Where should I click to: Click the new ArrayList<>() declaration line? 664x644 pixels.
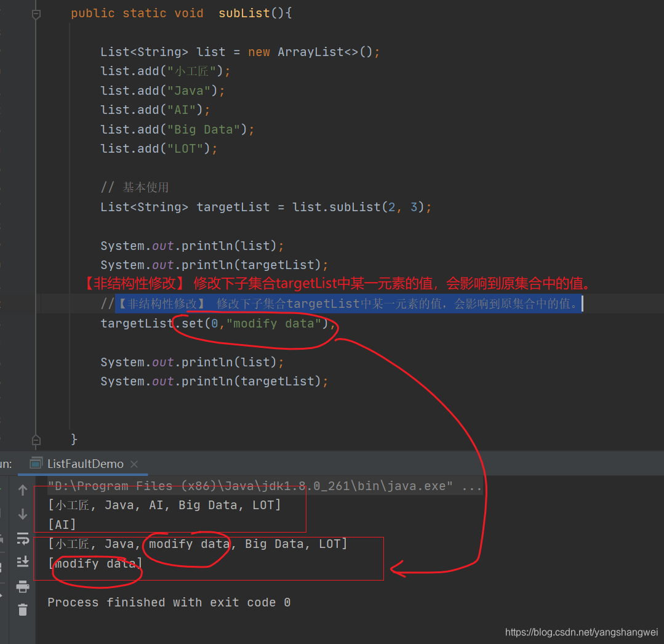240,52
